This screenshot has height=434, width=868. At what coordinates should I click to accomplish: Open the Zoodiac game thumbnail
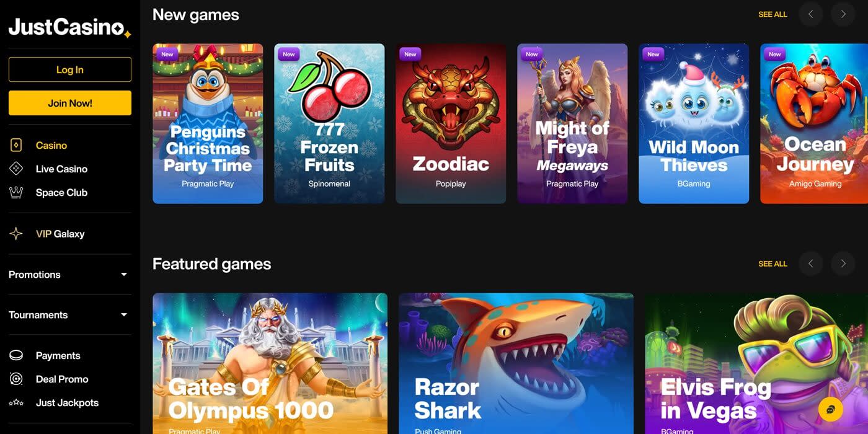tap(451, 123)
